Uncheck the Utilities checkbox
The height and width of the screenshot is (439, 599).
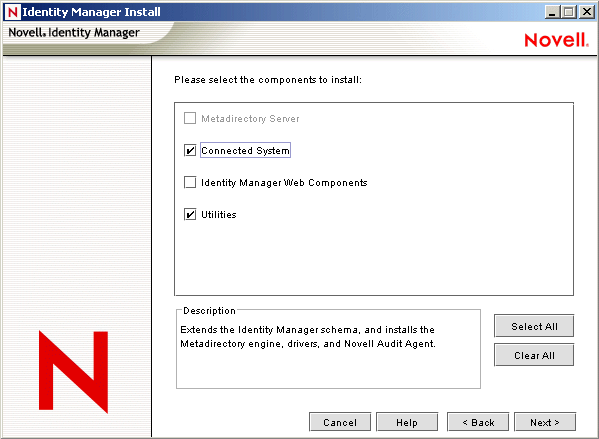(190, 214)
